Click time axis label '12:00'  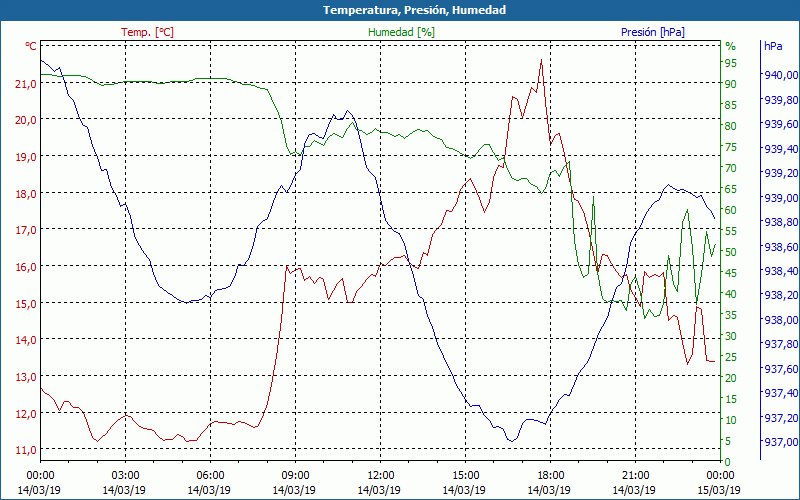[x=380, y=476]
